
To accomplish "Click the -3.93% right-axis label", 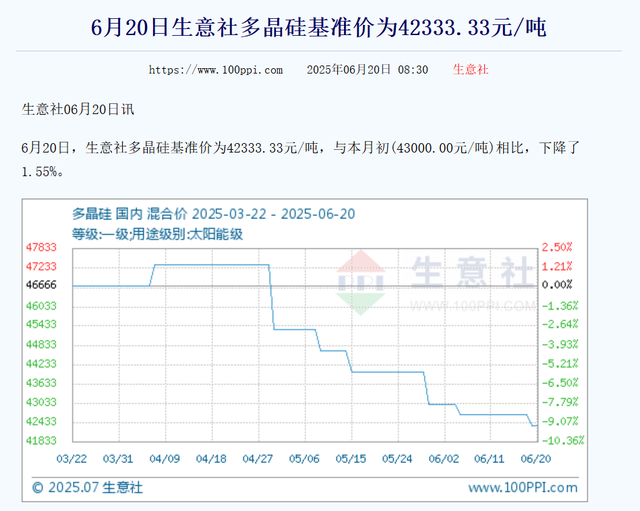I will [x=560, y=344].
